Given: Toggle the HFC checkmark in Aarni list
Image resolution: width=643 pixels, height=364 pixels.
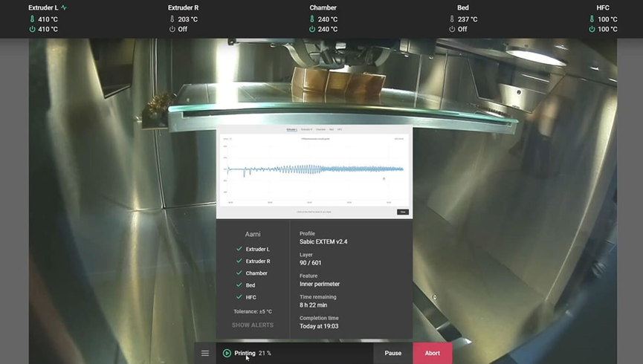Looking at the screenshot, I should (239, 297).
